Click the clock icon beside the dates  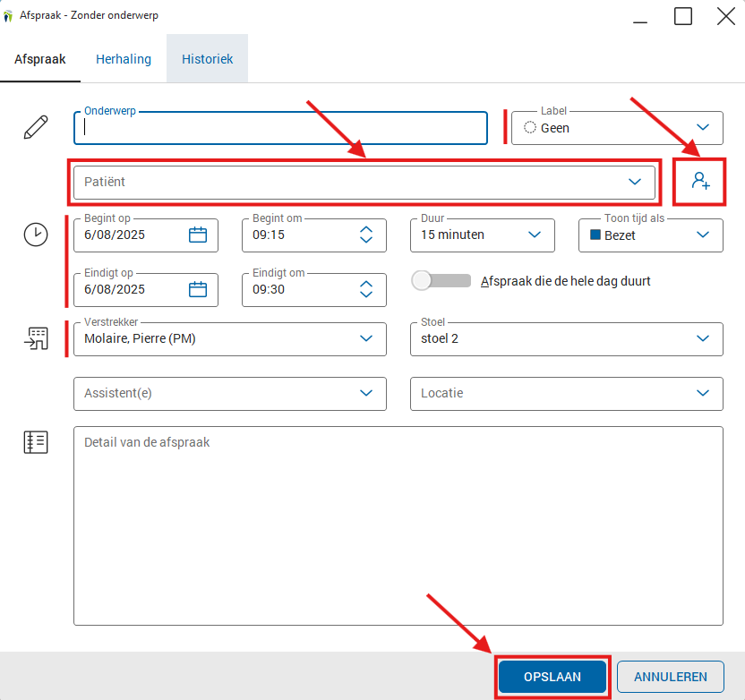(36, 235)
